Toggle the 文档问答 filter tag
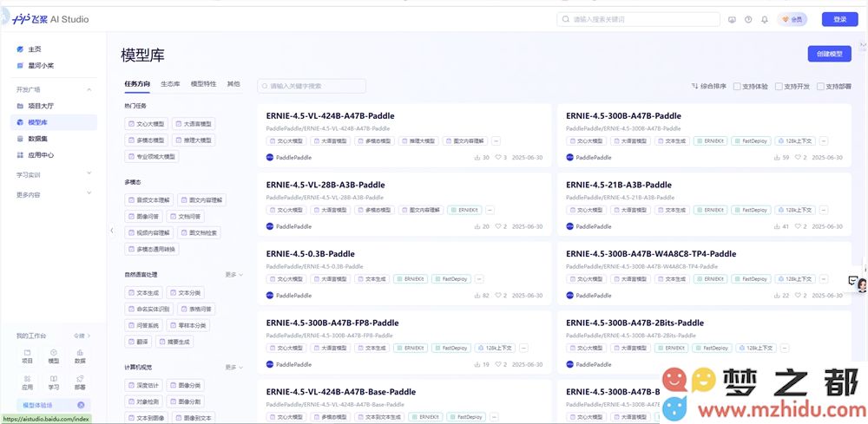 185,216
